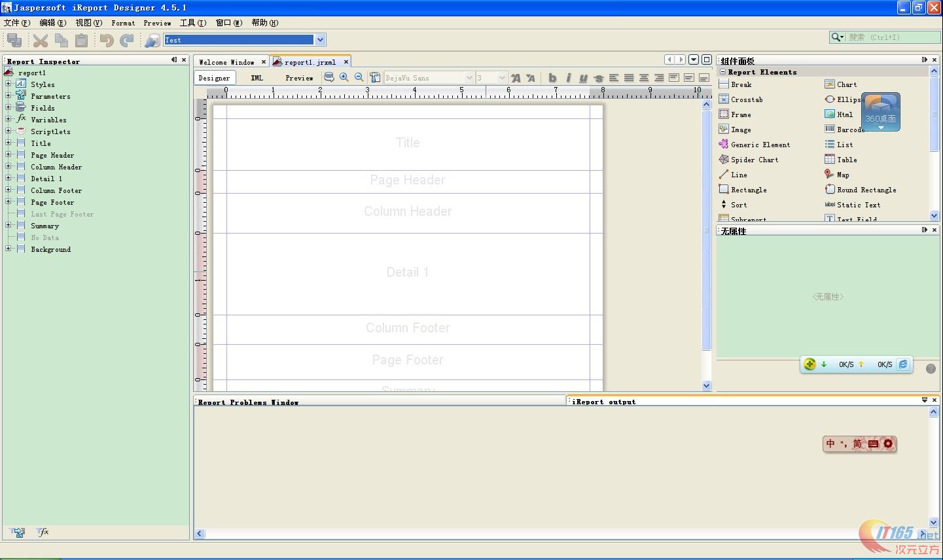Click the Center text alignment icon
The image size is (943, 560).
tap(644, 78)
